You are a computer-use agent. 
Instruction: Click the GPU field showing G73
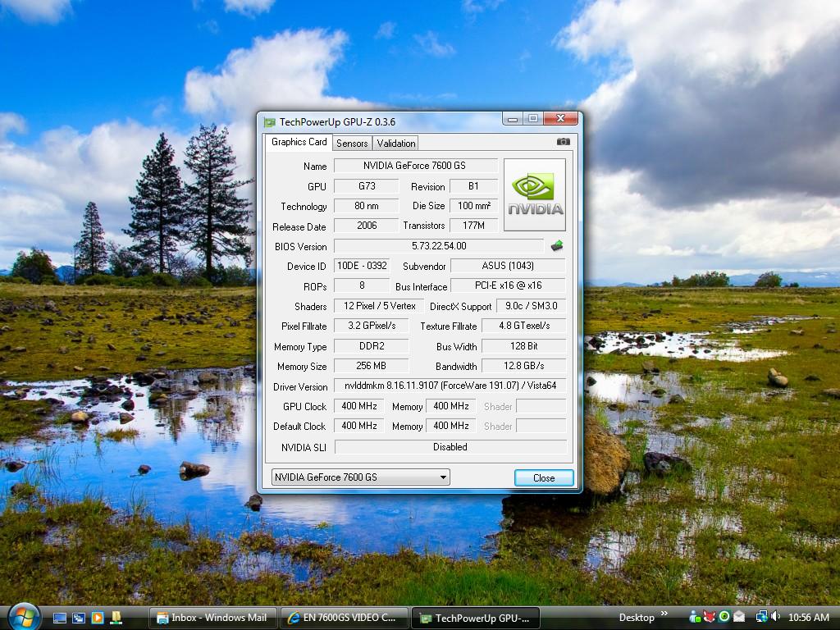click(x=367, y=186)
